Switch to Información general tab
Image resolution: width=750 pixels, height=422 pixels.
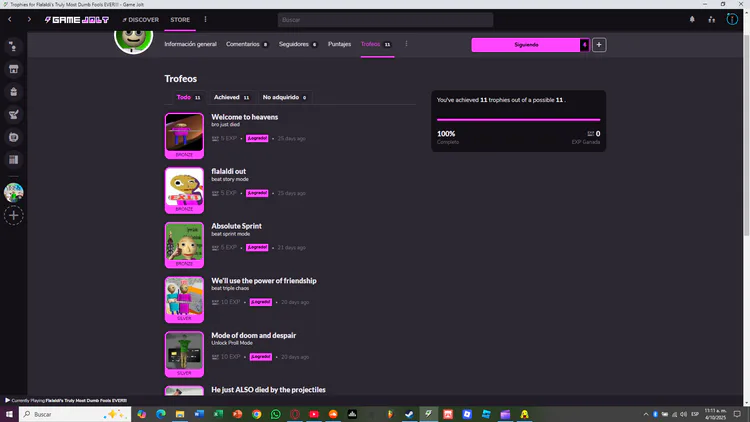pyautogui.click(x=190, y=44)
